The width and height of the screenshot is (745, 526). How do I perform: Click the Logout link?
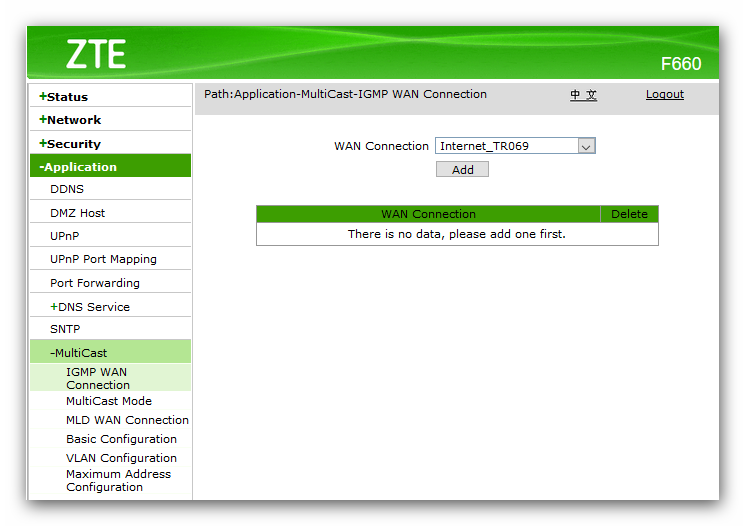point(665,94)
